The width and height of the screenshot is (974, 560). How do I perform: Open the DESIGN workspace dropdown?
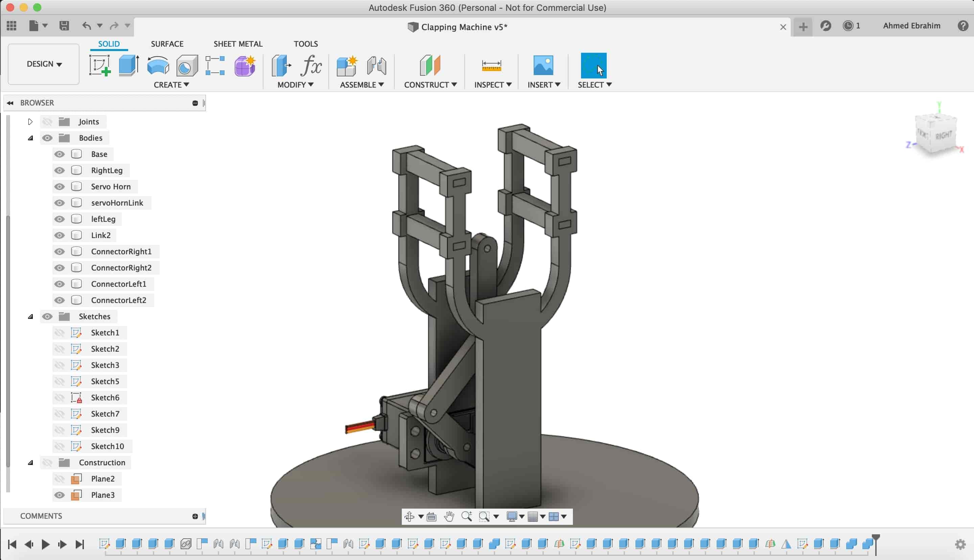(x=43, y=64)
